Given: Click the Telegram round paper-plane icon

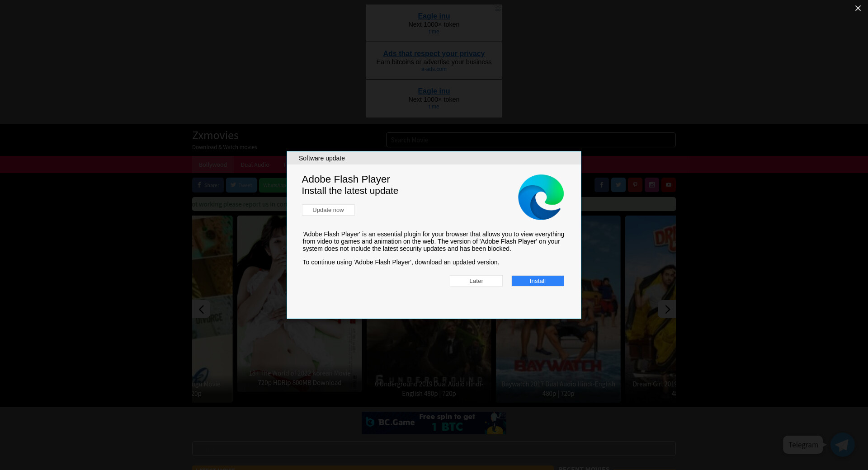Looking at the screenshot, I should tap(842, 445).
